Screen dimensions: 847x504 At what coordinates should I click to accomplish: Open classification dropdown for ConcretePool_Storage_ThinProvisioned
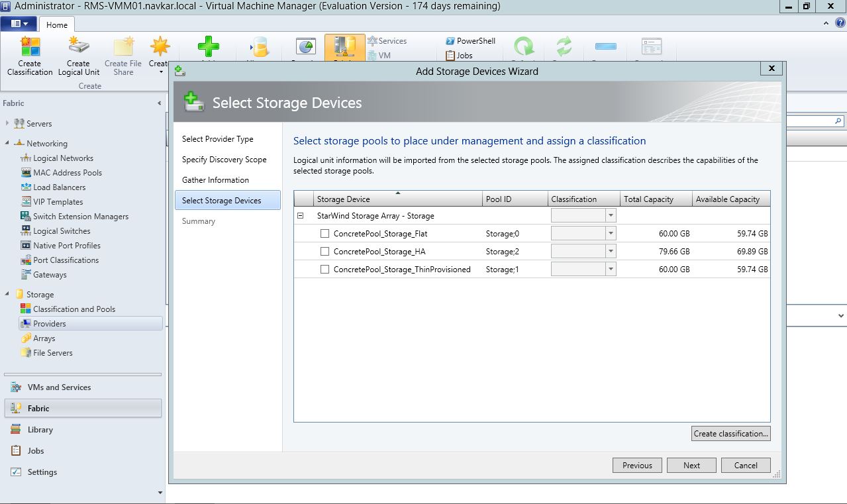pos(611,270)
